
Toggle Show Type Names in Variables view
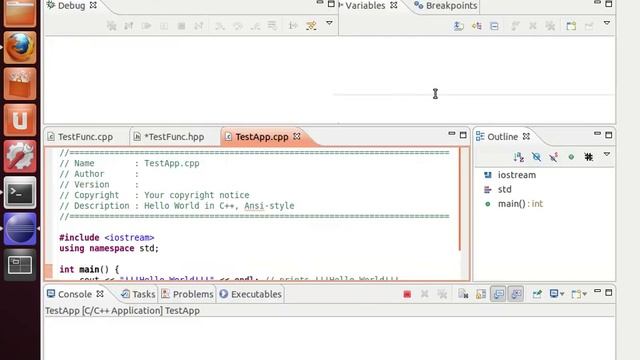coord(459,26)
